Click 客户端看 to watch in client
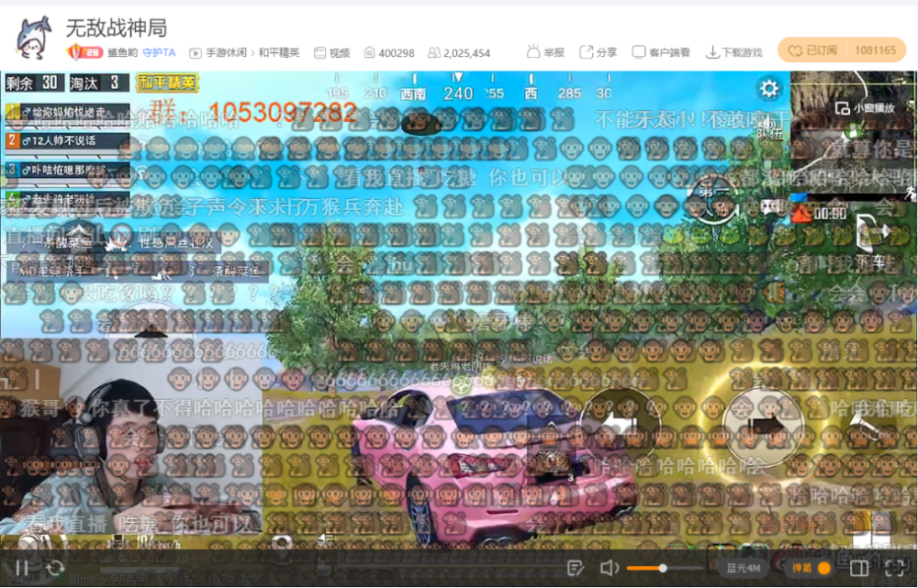 point(661,52)
